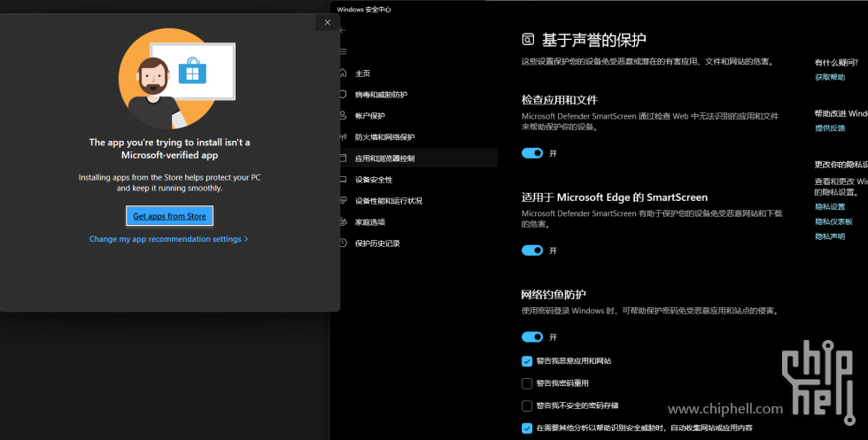Click the 获取帮助 link
The width and height of the screenshot is (868, 440).
click(x=830, y=77)
